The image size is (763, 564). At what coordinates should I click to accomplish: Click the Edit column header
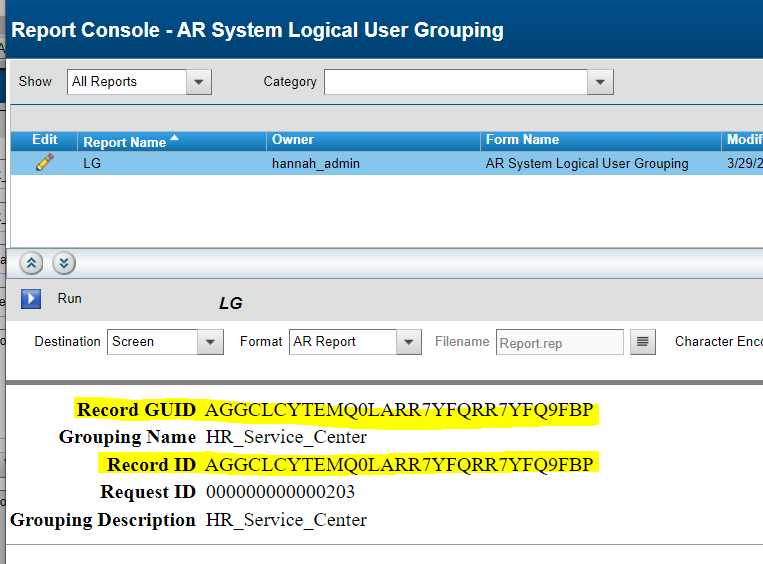[x=45, y=140]
